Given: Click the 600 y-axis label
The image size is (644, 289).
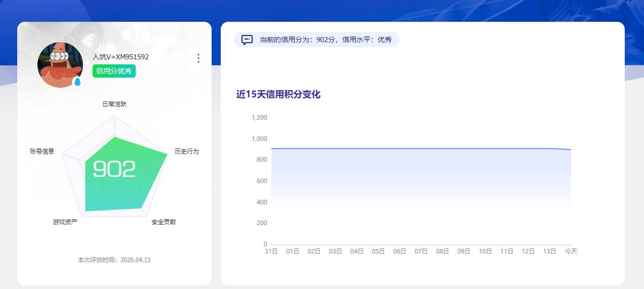Looking at the screenshot, I should [x=262, y=181].
